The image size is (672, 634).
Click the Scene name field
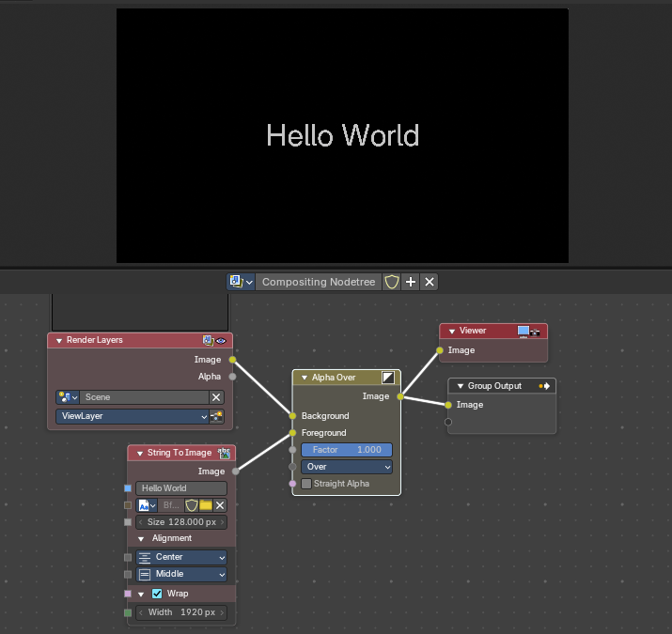pos(145,397)
